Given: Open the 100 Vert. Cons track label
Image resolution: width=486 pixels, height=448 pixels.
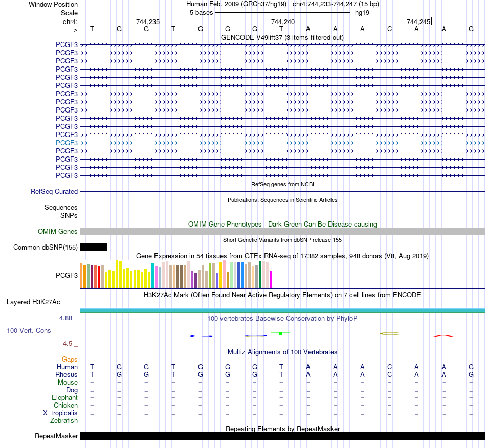Looking at the screenshot, I should (x=29, y=330).
